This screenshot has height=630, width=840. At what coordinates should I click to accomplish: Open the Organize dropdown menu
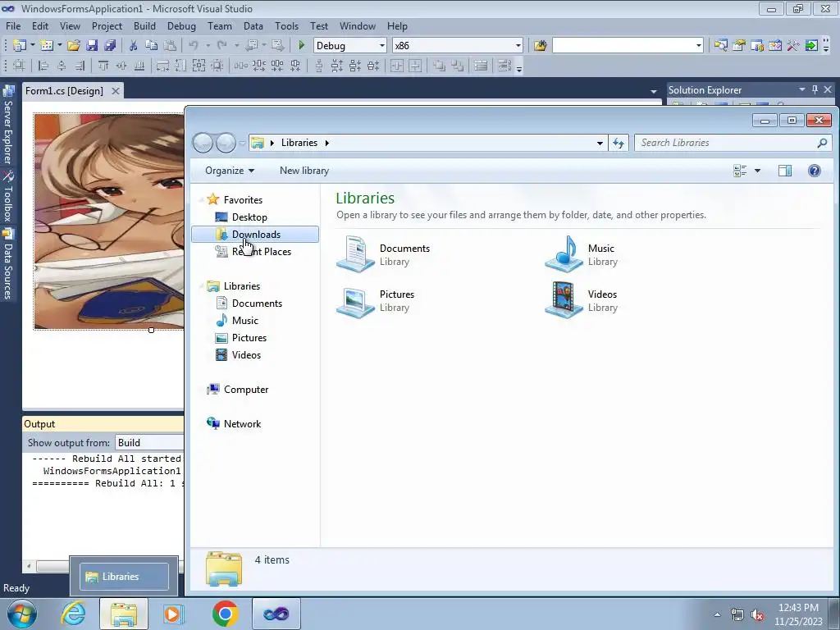(230, 171)
